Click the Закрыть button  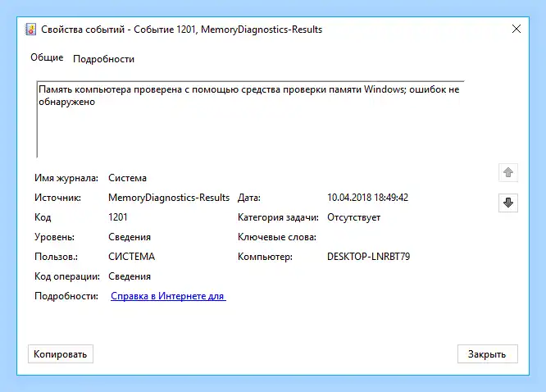[x=487, y=354]
